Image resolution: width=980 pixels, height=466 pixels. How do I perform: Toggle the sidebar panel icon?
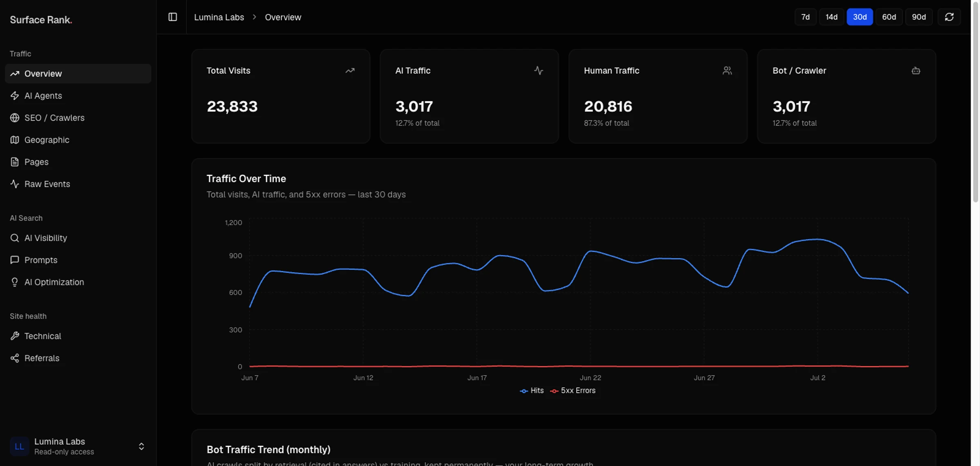click(172, 17)
